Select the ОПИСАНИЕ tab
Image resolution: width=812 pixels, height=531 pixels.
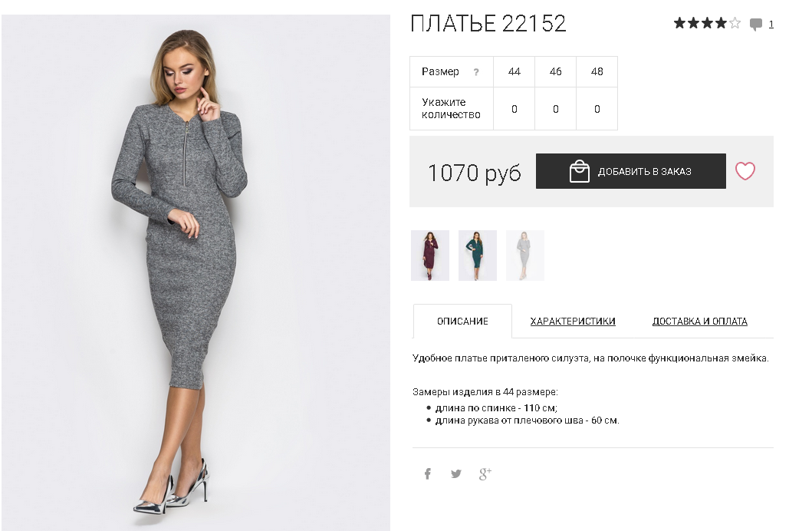point(462,322)
